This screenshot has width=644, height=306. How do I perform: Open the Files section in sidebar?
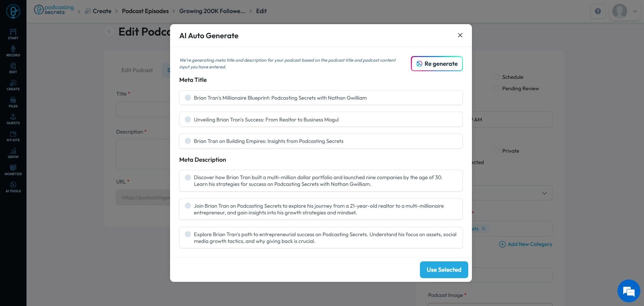(13, 102)
